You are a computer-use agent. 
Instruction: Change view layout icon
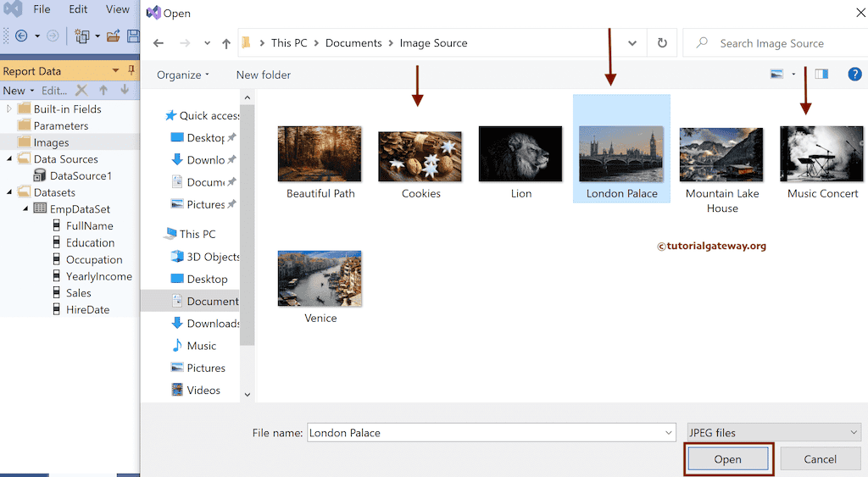(777, 75)
